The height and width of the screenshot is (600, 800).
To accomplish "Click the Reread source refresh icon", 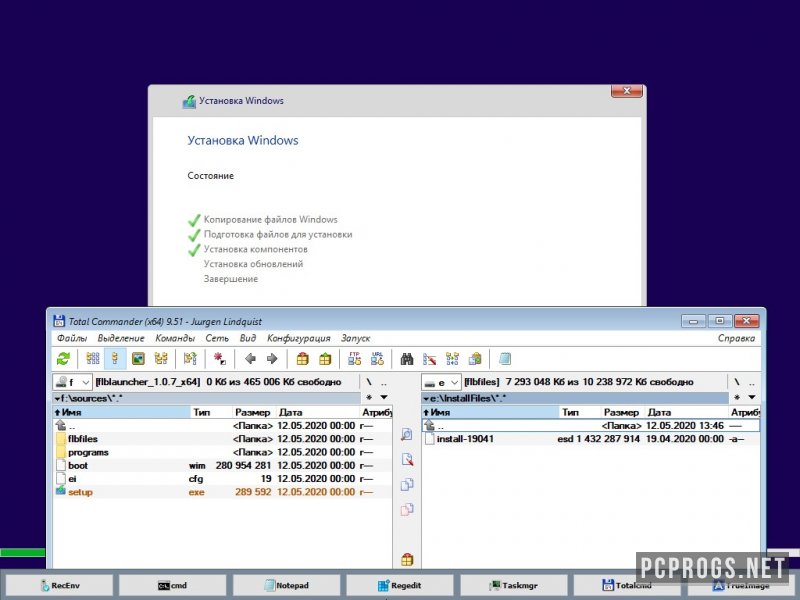I will click(x=63, y=359).
